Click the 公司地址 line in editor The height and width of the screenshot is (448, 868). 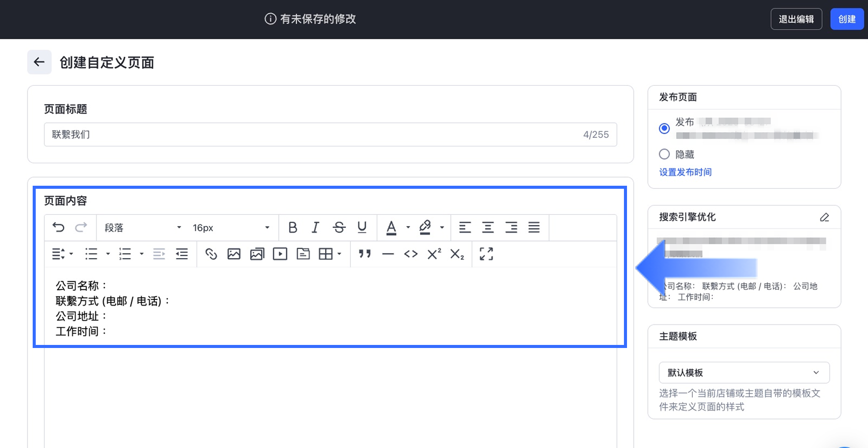pyautogui.click(x=82, y=316)
